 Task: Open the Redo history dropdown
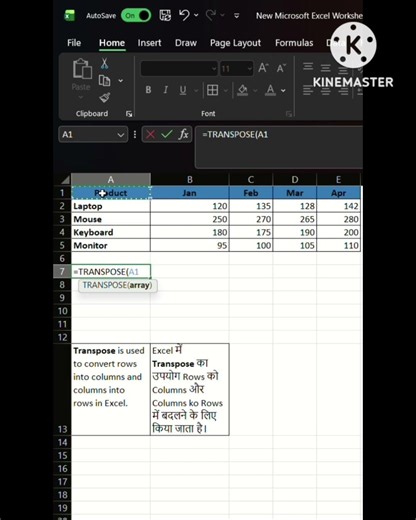[222, 15]
